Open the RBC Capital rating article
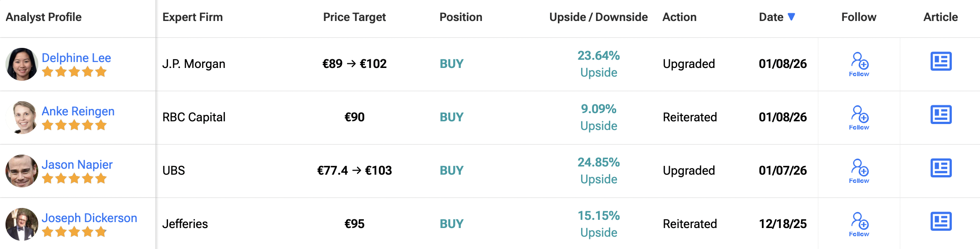This screenshot has height=249, width=980. [x=941, y=115]
